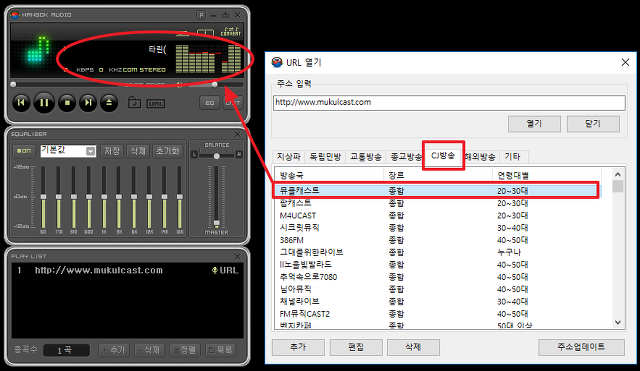Toggle the equalizer ON switch
Image resolution: width=640 pixels, height=371 pixels.
pyautogui.click(x=24, y=151)
